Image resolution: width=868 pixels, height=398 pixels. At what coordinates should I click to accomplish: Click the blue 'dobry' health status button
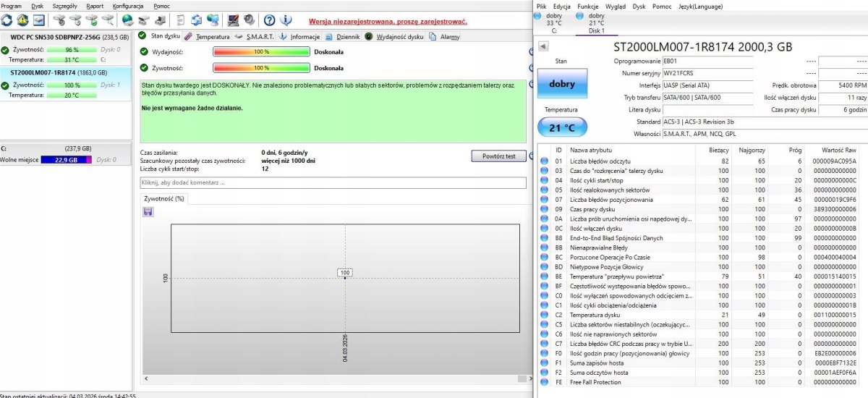pyautogui.click(x=562, y=84)
